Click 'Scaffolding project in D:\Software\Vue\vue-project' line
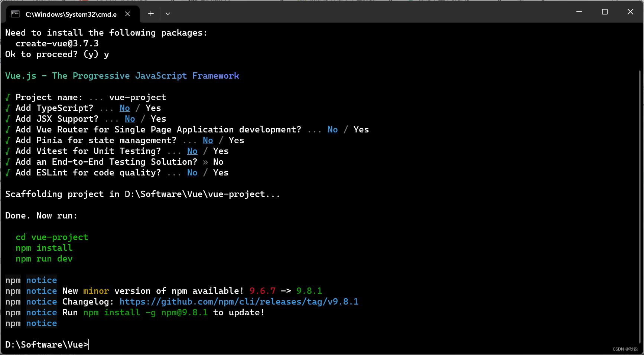Image resolution: width=644 pixels, height=355 pixels. click(143, 194)
